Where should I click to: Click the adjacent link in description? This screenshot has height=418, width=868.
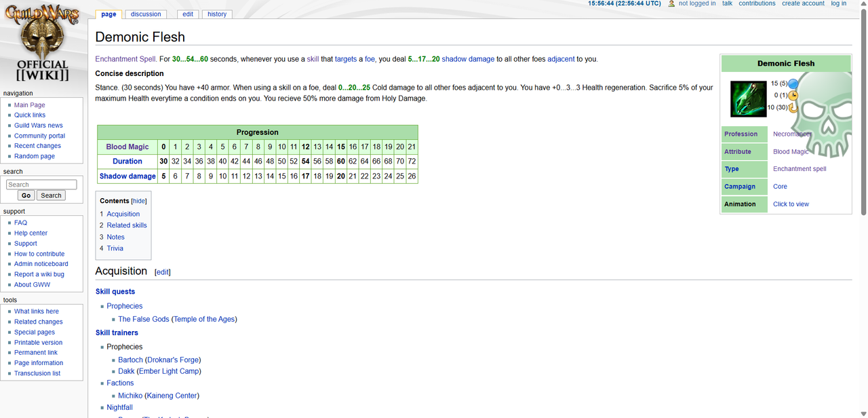(561, 59)
